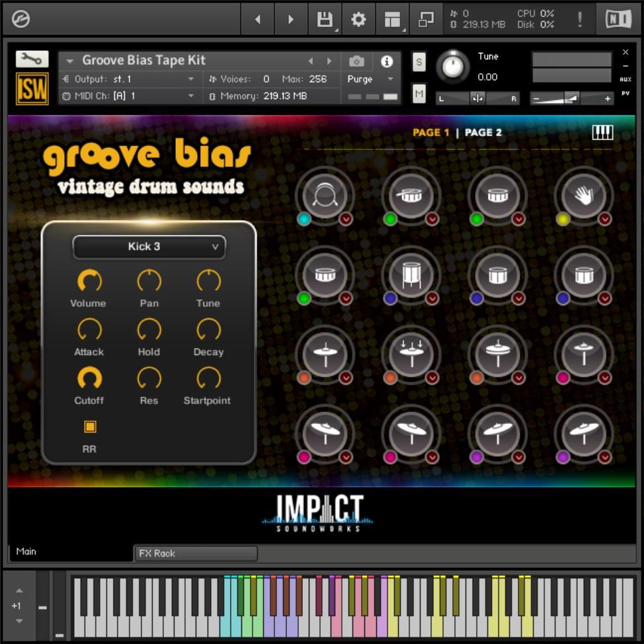Viewport: 644px width, 644px height.
Task: Open the red arrow menu on clap pad
Action: 605,219
